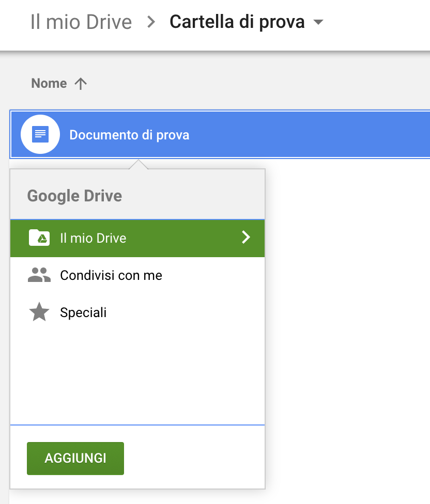The image size is (430, 504).
Task: Go back to Il mio Drive breadcrumb
Action: coord(81,22)
